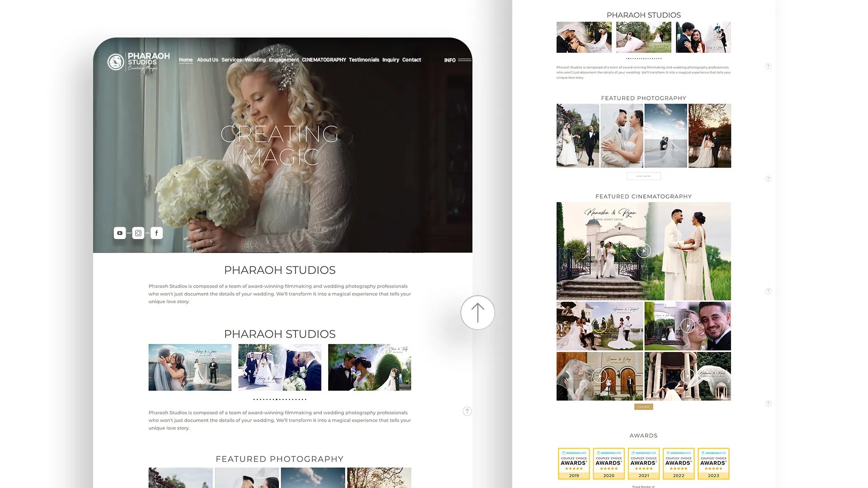The image size is (868, 488).
Task: Open the Instagram social icon
Action: tap(138, 233)
